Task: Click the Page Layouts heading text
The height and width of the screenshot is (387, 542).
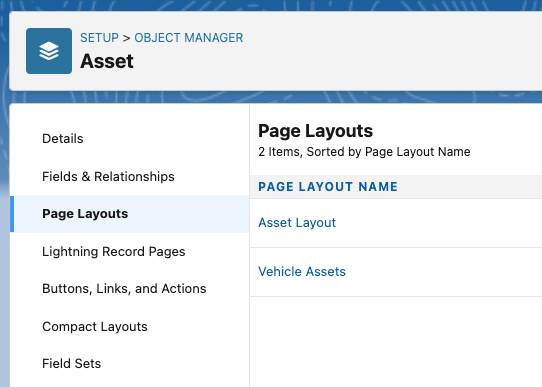Action: pos(315,131)
